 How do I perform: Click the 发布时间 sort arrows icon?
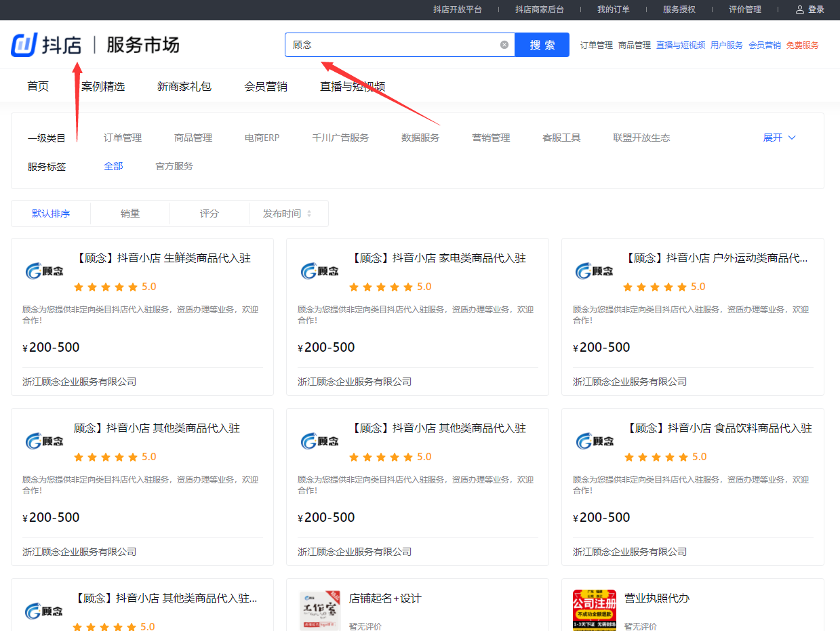pos(309,213)
